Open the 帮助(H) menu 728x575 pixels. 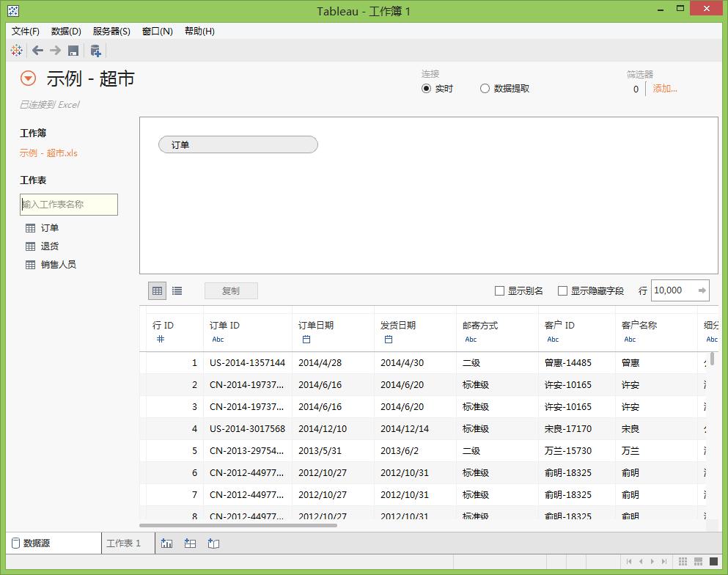click(x=199, y=31)
